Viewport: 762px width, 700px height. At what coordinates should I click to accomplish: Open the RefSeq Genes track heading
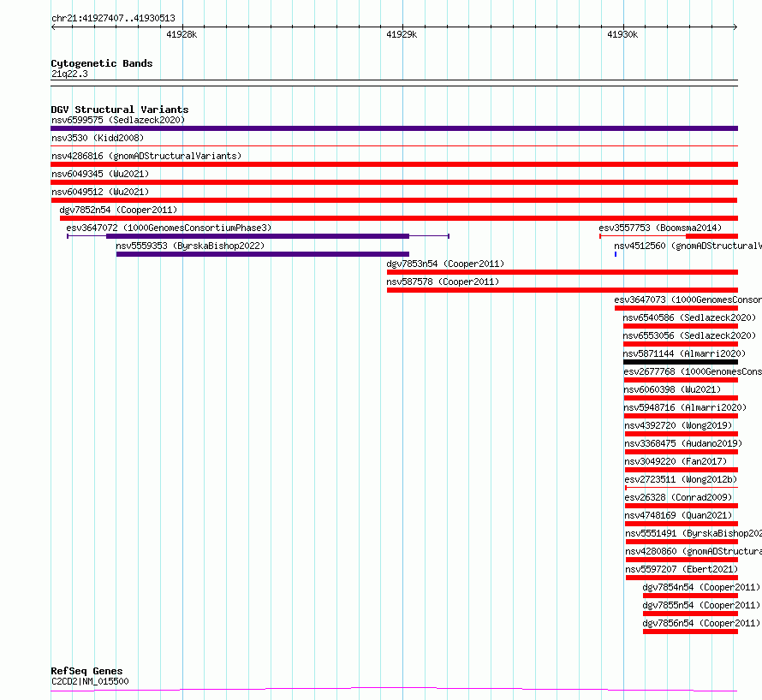click(x=86, y=671)
